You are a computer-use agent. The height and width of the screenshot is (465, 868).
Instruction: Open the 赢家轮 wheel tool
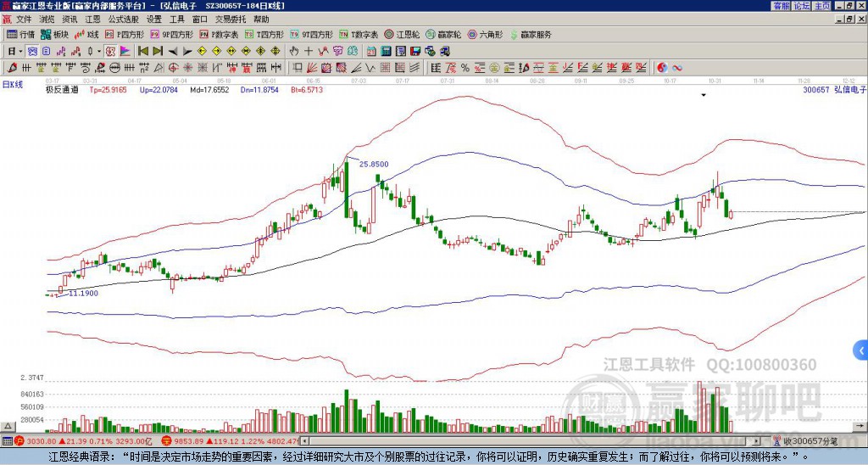tap(443, 34)
